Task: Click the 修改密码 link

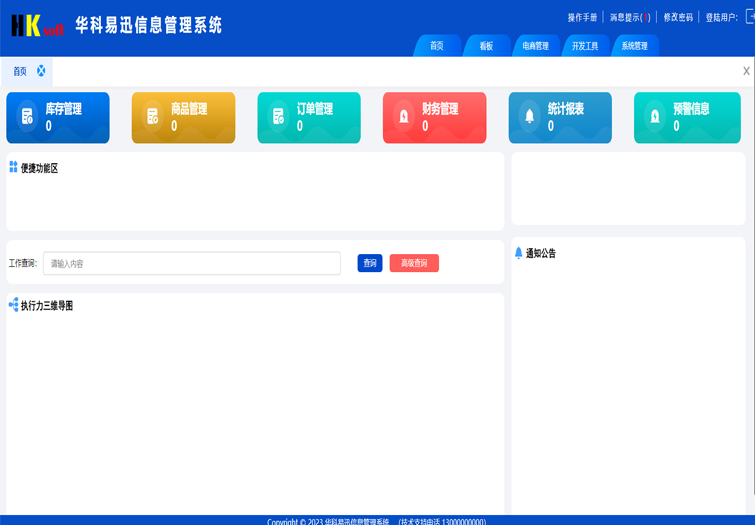Action: [x=678, y=17]
